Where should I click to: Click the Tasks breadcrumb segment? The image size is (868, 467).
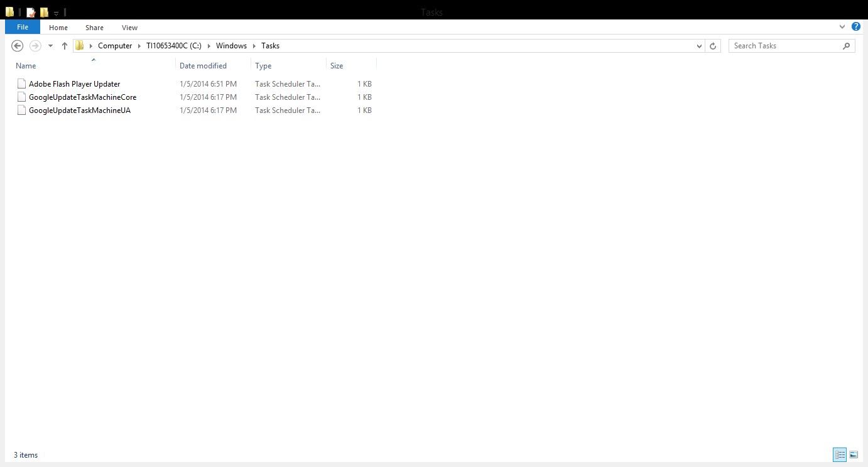click(270, 46)
